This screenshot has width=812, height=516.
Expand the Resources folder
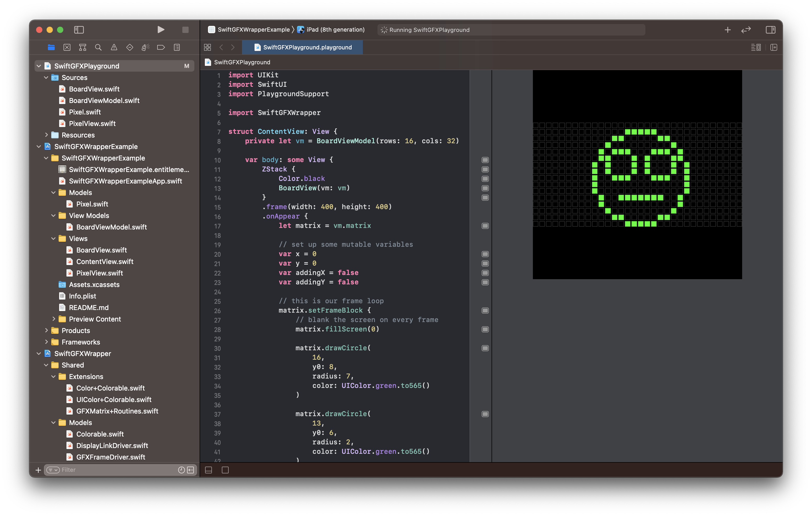(x=46, y=135)
